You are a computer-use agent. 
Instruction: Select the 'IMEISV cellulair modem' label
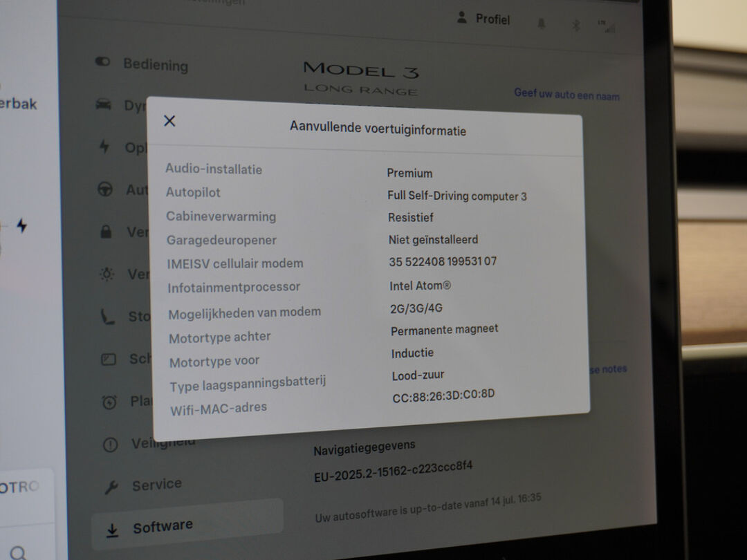pos(235,263)
